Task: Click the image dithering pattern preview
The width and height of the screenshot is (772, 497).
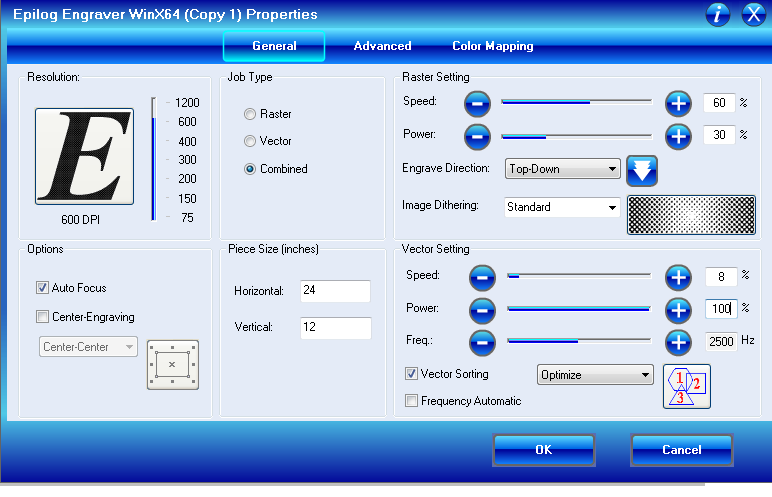Action: (691, 215)
